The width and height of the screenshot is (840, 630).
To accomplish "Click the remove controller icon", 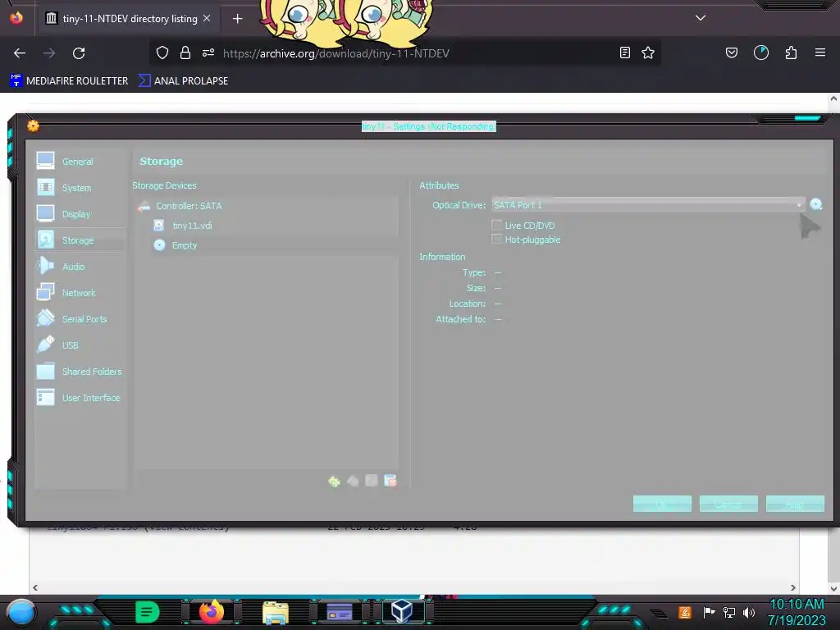I will click(x=353, y=481).
